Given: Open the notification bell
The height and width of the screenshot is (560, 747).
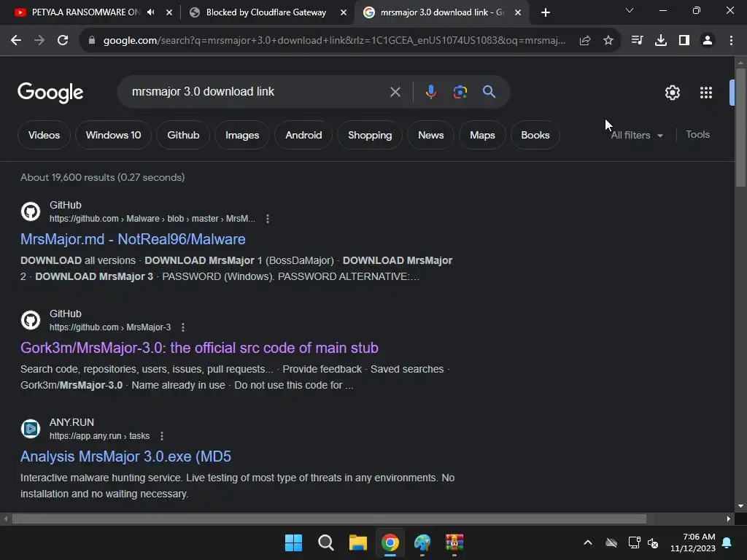Looking at the screenshot, I should [727, 542].
